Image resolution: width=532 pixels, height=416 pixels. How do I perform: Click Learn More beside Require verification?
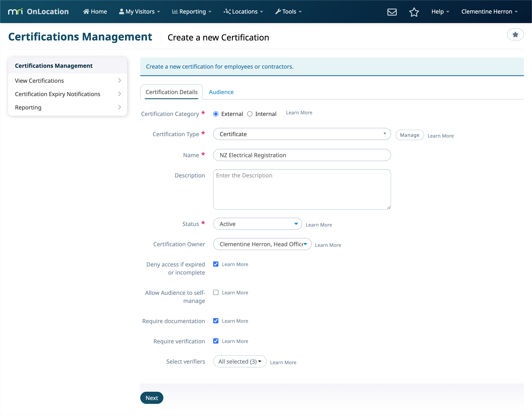(x=235, y=341)
